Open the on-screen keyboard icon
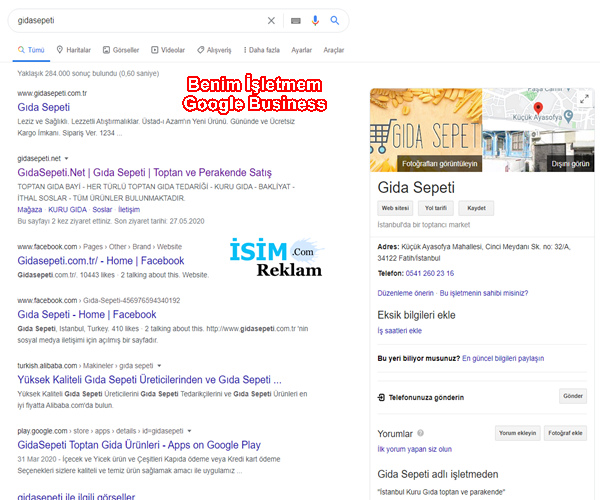This screenshot has height=500, width=600. [296, 21]
